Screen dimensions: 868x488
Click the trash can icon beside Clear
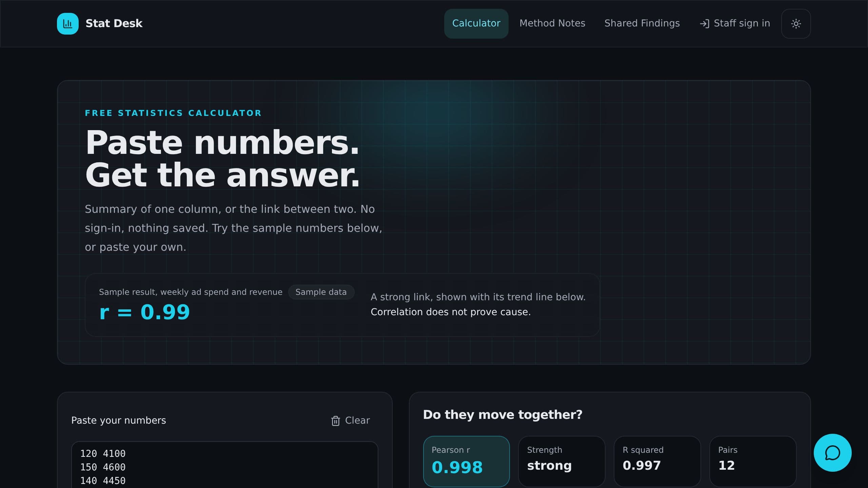pos(335,421)
